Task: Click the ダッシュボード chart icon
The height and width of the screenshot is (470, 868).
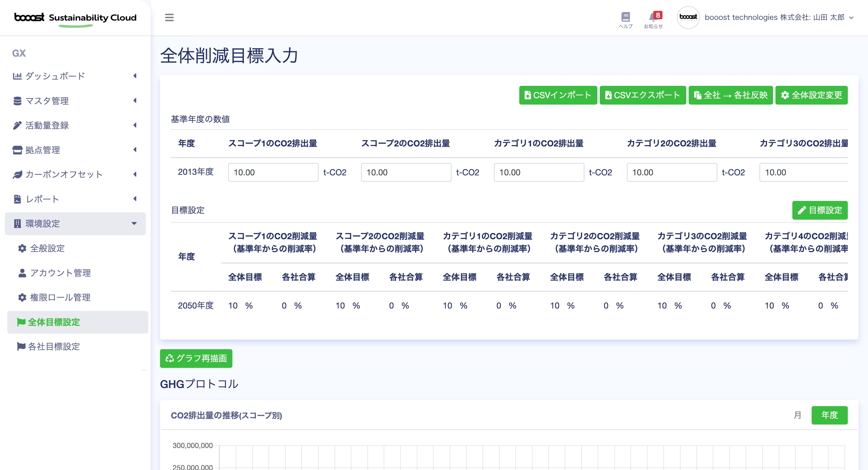Action: [x=17, y=76]
